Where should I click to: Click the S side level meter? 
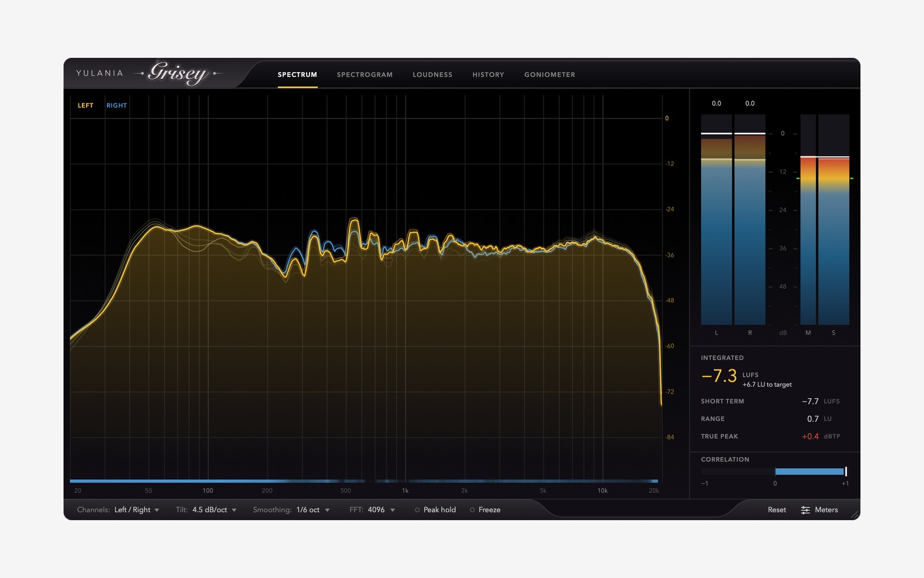tap(833, 220)
